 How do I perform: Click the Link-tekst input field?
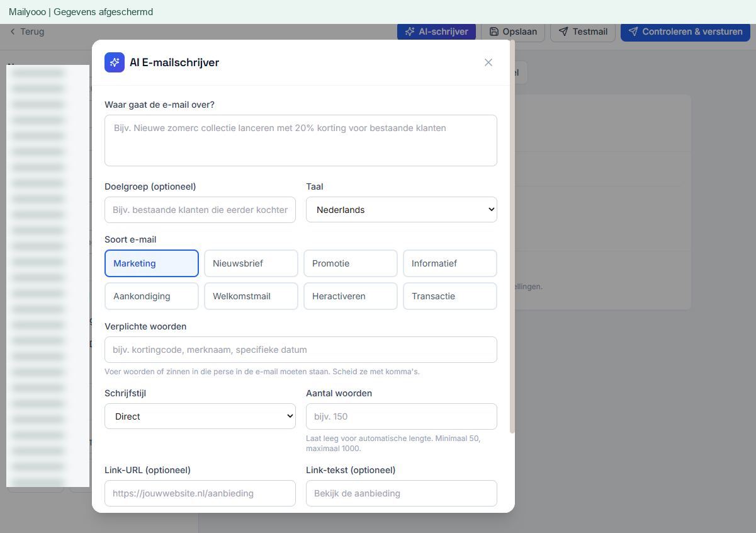[x=402, y=493]
